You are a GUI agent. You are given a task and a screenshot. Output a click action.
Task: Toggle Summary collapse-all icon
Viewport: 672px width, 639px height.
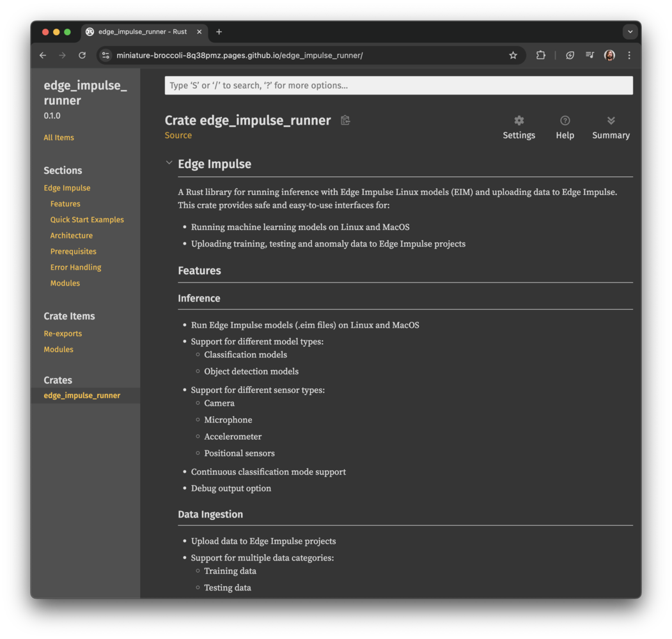pos(611,128)
